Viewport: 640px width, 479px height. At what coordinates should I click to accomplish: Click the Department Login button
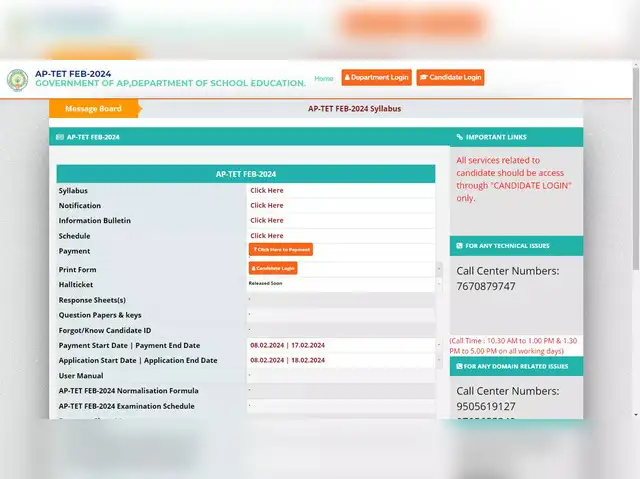377,77
